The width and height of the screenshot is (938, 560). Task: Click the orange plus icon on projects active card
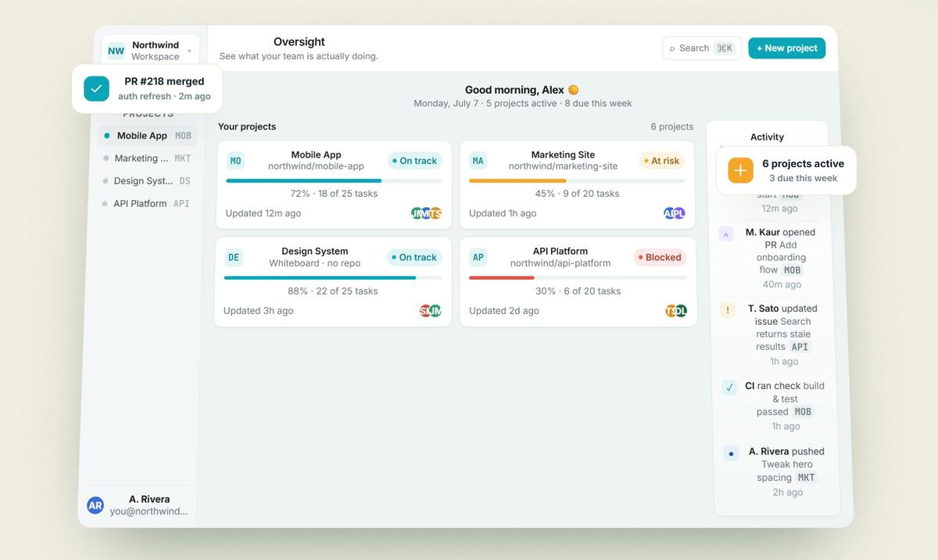coord(740,170)
